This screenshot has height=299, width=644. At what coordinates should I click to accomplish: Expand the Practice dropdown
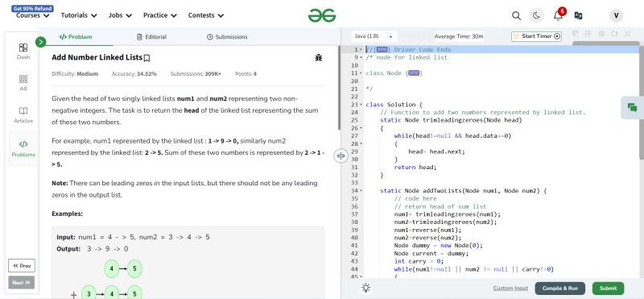coord(159,15)
